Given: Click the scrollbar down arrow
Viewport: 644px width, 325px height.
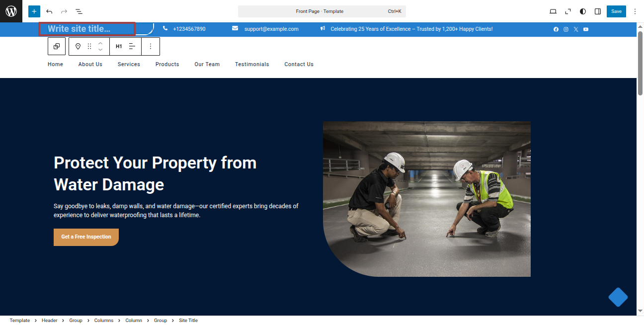Looking at the screenshot, I should 640,311.
